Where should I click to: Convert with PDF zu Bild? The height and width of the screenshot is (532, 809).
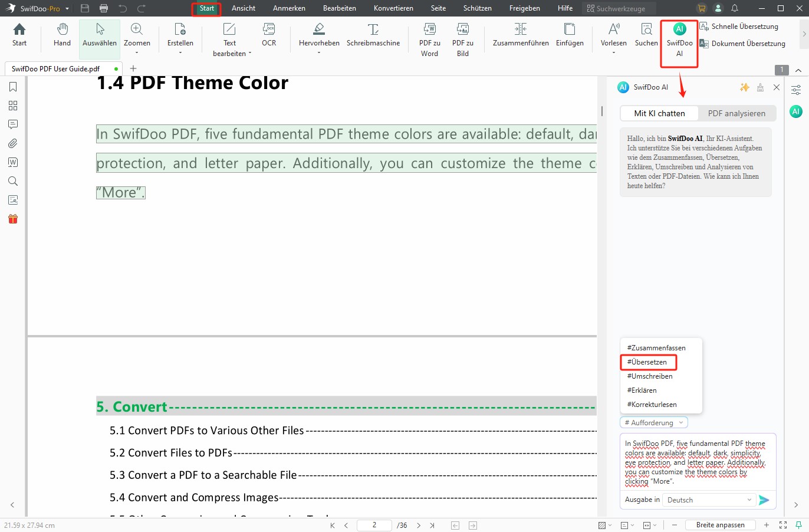coord(463,40)
